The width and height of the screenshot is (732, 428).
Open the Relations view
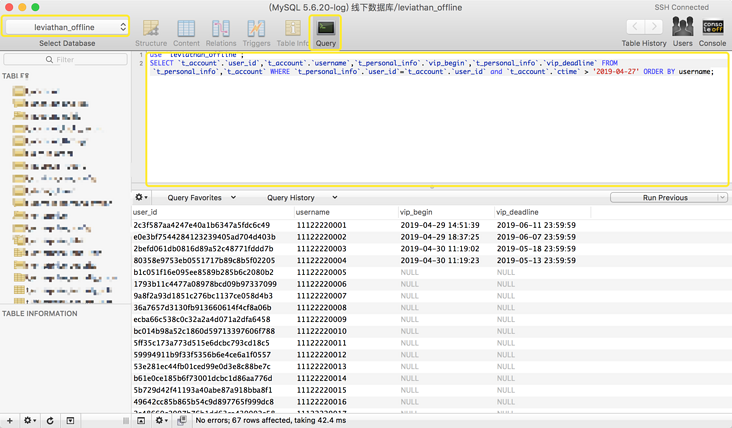click(221, 32)
